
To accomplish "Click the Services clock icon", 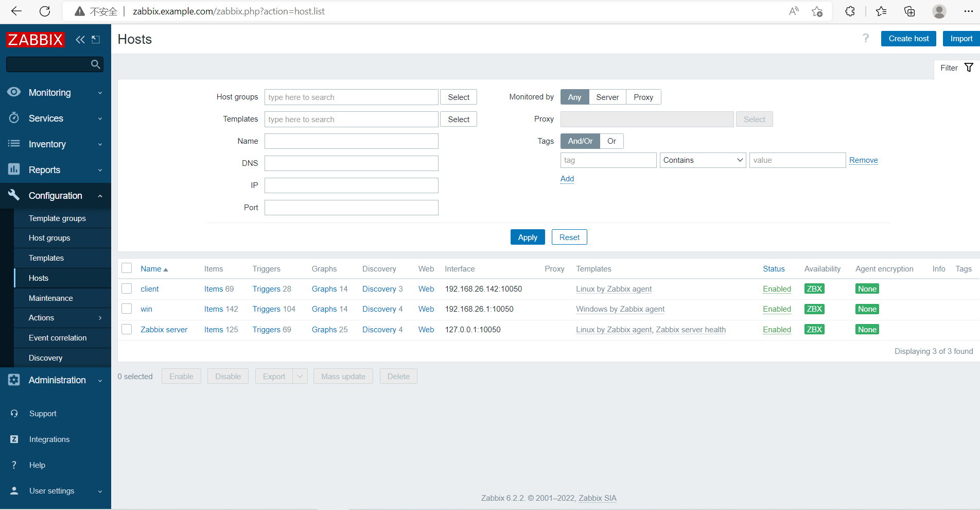I will coord(14,118).
